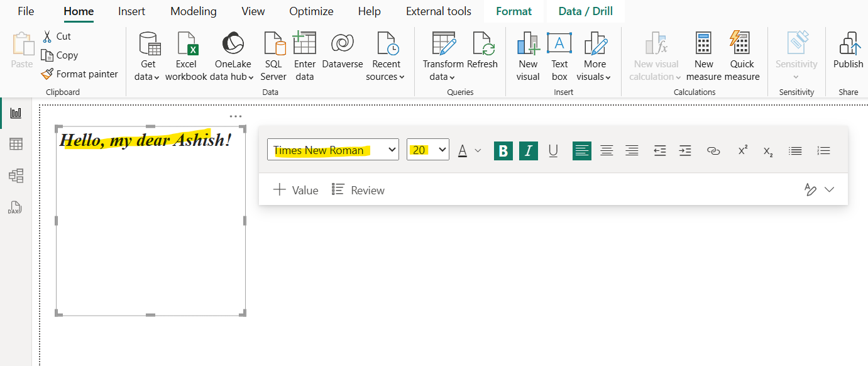Turn off italic formatting
The width and height of the screenshot is (868, 366).
click(x=528, y=150)
